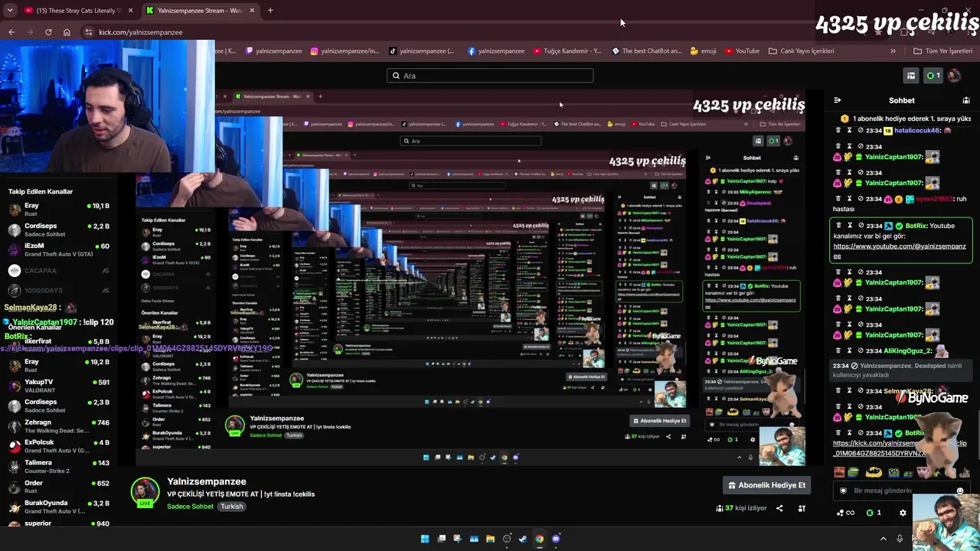980x551 pixels.
Task: Open the browser tab list dropdown
Action: (x=10, y=11)
